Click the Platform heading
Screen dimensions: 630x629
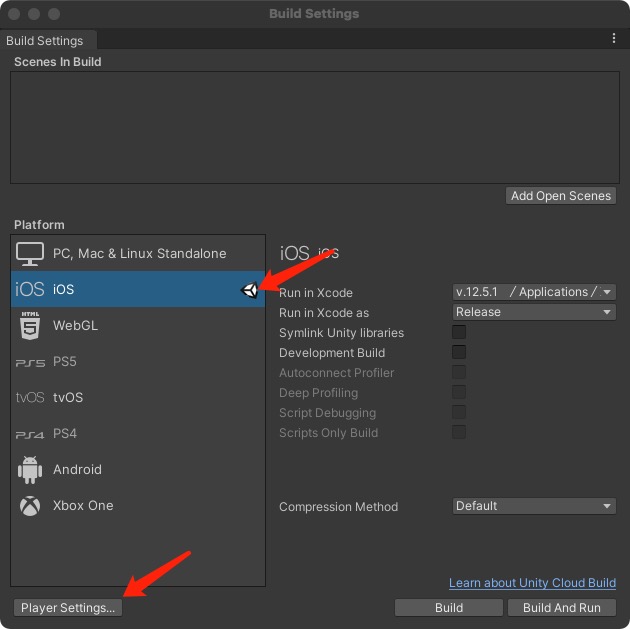(x=39, y=225)
